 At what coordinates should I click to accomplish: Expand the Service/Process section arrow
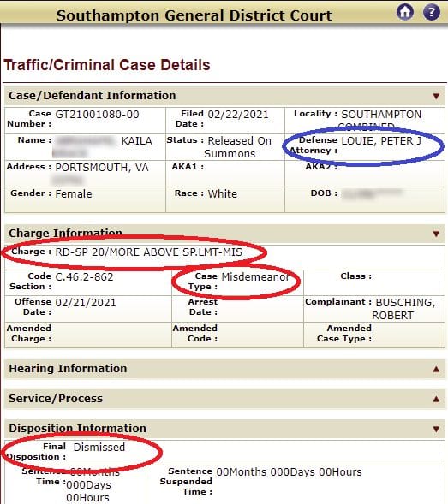pyautogui.click(x=436, y=399)
